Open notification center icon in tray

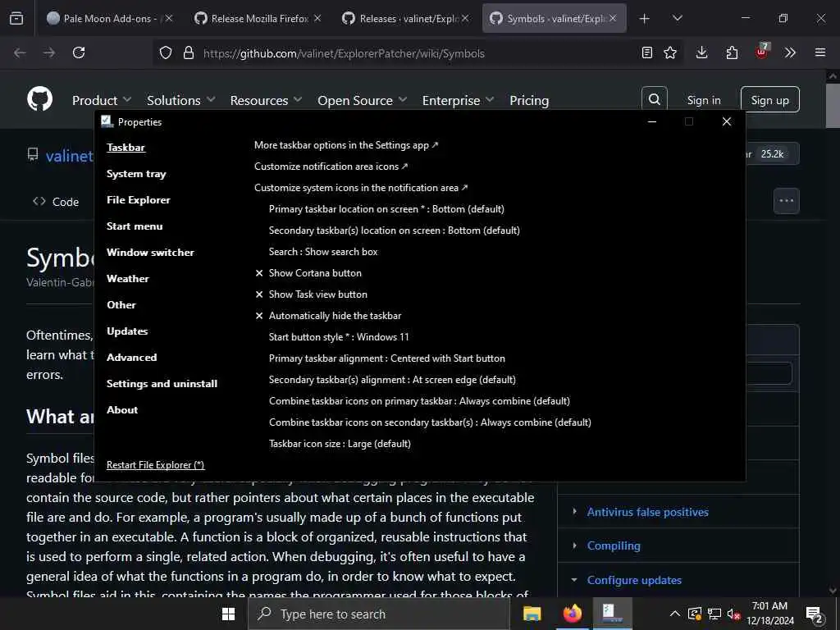(815, 614)
